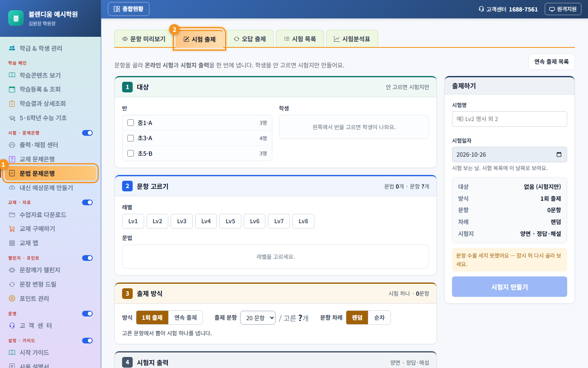This screenshot has width=588, height=368.
Task: Open the 연속 출제 목록 button
Action: point(552,62)
